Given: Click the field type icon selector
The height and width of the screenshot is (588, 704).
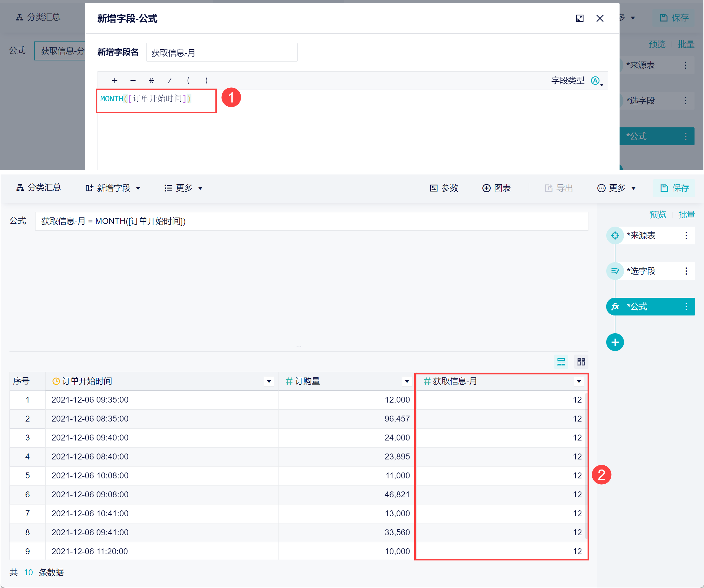Looking at the screenshot, I should coord(596,81).
